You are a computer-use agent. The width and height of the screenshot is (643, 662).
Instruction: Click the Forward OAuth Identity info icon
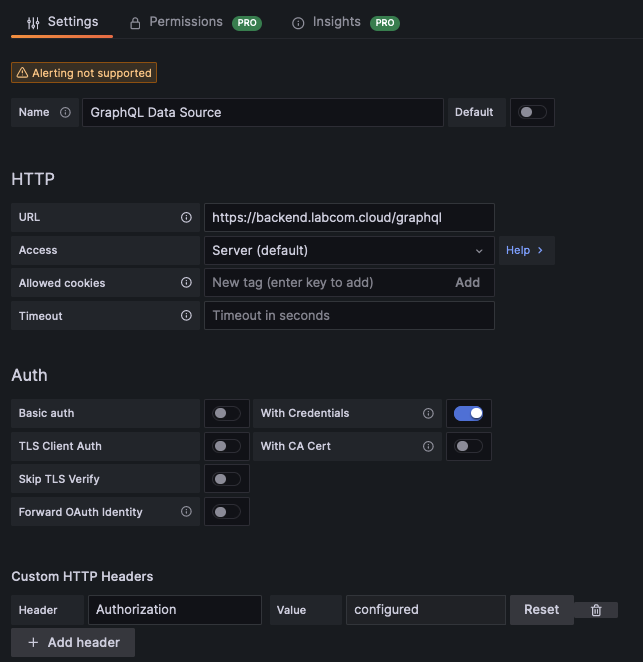(186, 512)
